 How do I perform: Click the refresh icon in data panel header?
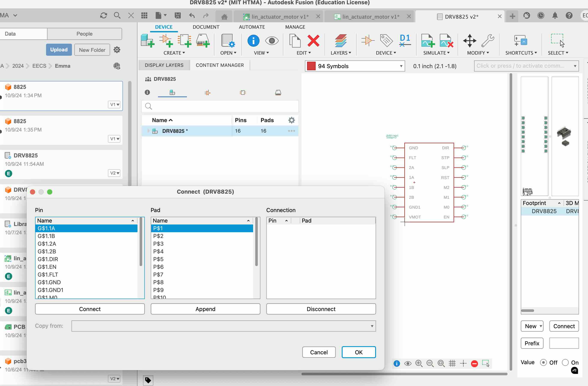[103, 16]
